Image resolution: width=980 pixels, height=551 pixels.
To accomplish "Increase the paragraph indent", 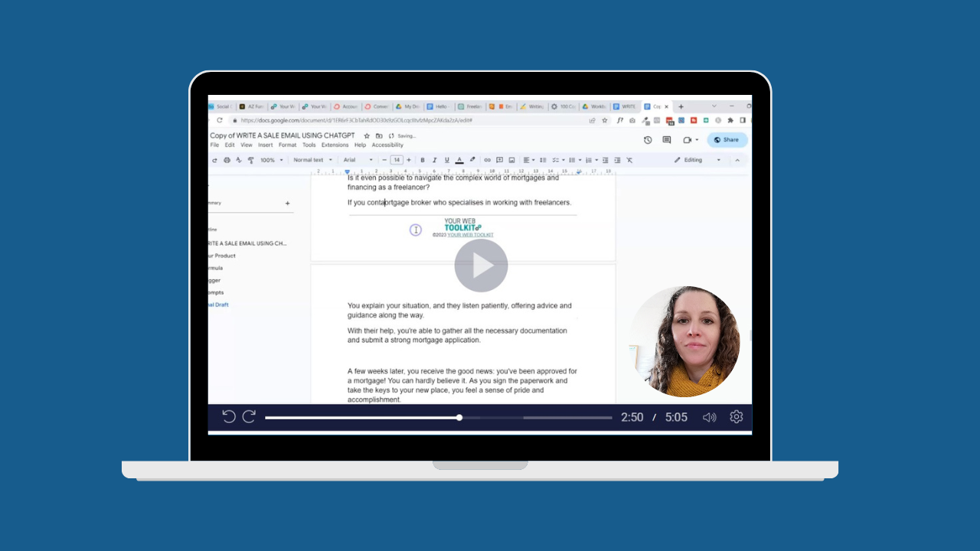I will [617, 160].
